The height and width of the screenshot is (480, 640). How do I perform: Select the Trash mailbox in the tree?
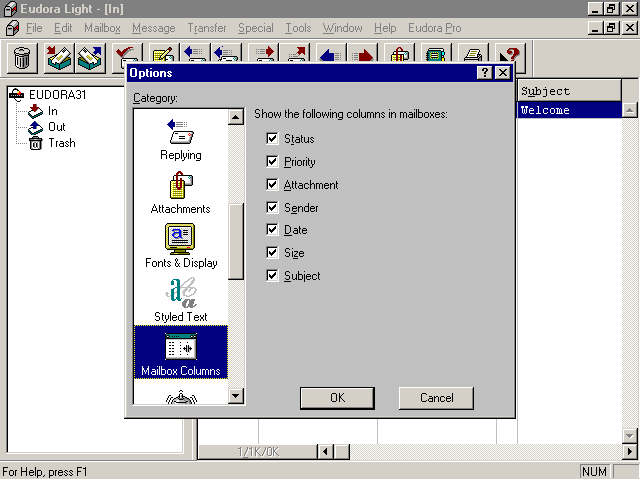click(x=62, y=143)
